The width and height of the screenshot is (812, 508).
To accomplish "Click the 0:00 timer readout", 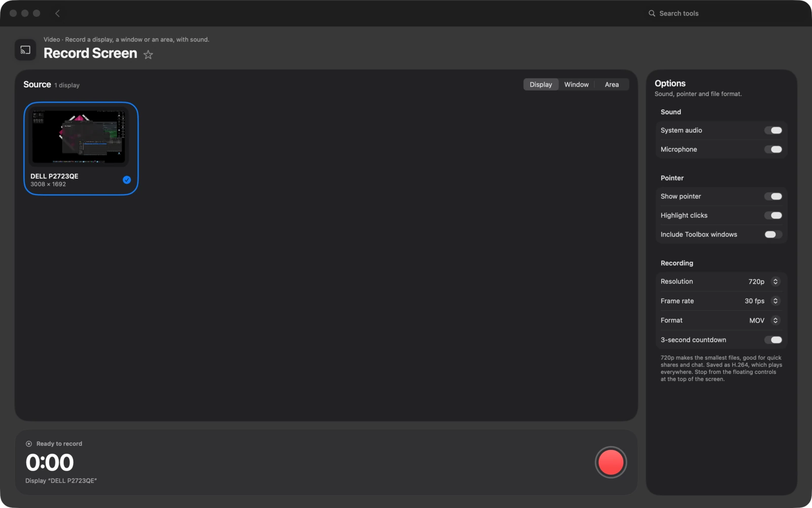I will click(50, 462).
